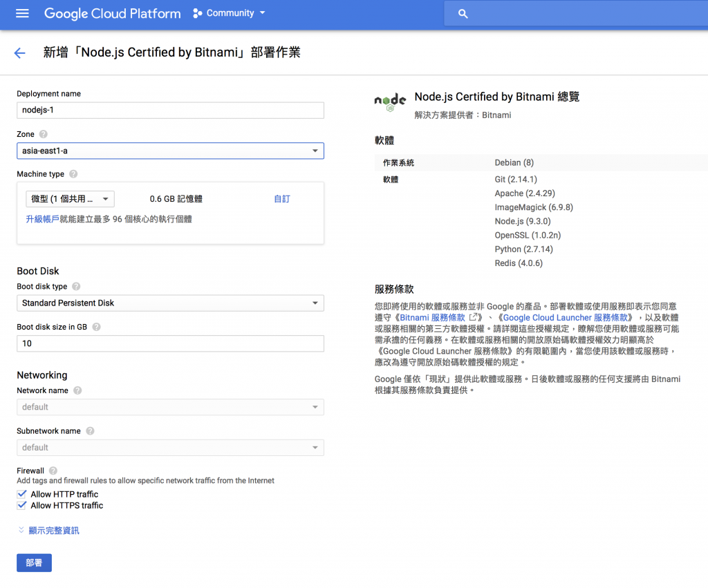Open Network name help icon
Screen dimensions: 708x588
coord(77,390)
